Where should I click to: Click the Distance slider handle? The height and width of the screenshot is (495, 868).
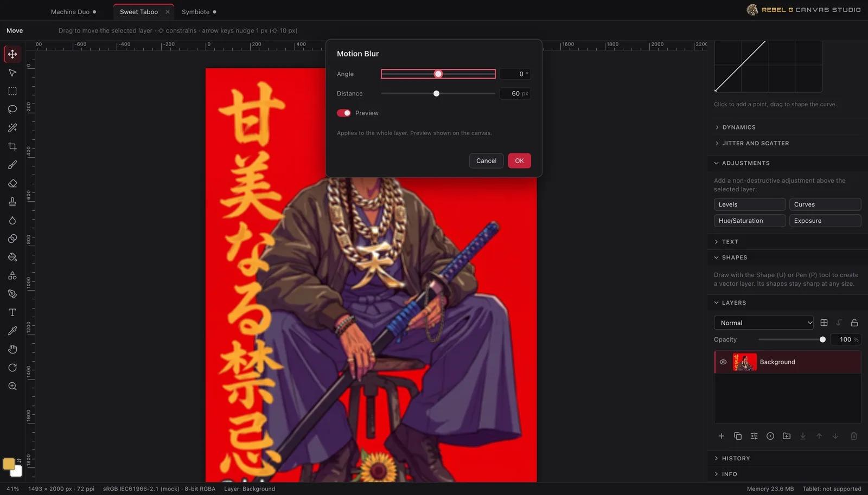[436, 93]
